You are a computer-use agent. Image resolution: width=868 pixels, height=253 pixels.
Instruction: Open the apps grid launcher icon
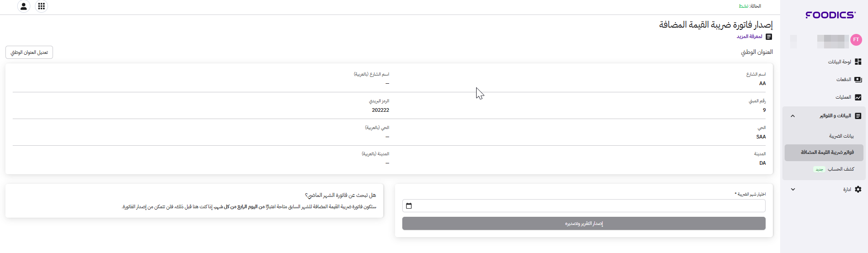41,6
